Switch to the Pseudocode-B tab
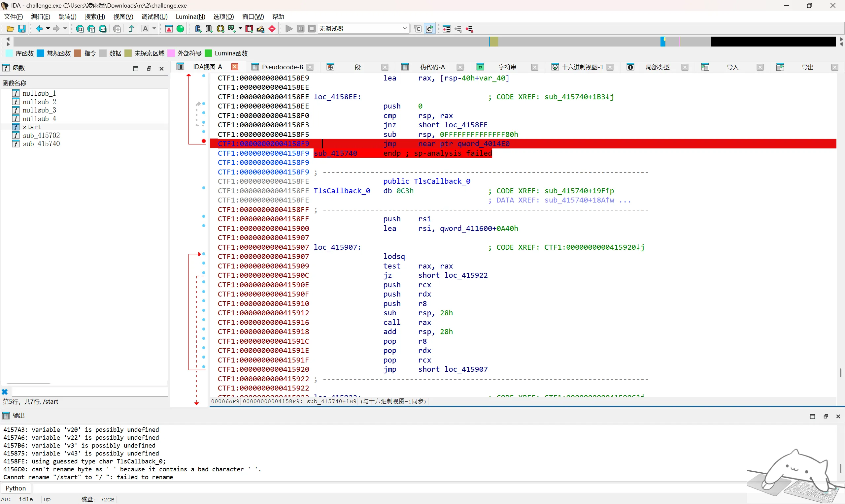 coord(282,67)
